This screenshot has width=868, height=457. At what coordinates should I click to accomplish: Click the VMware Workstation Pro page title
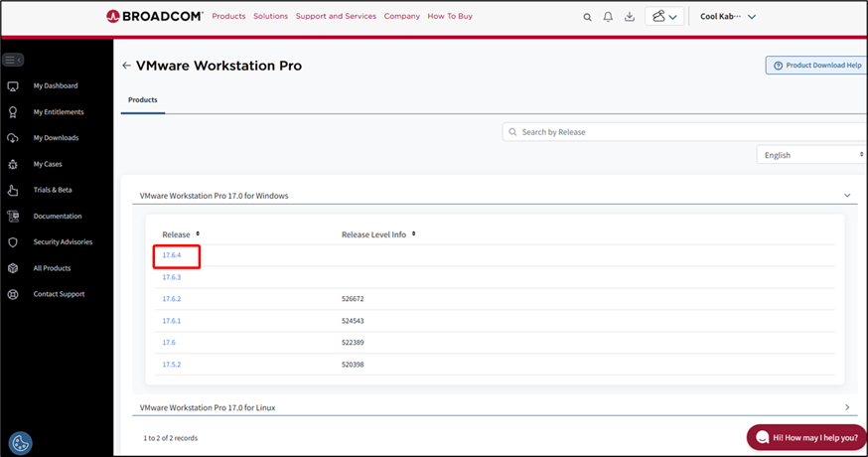(x=219, y=66)
